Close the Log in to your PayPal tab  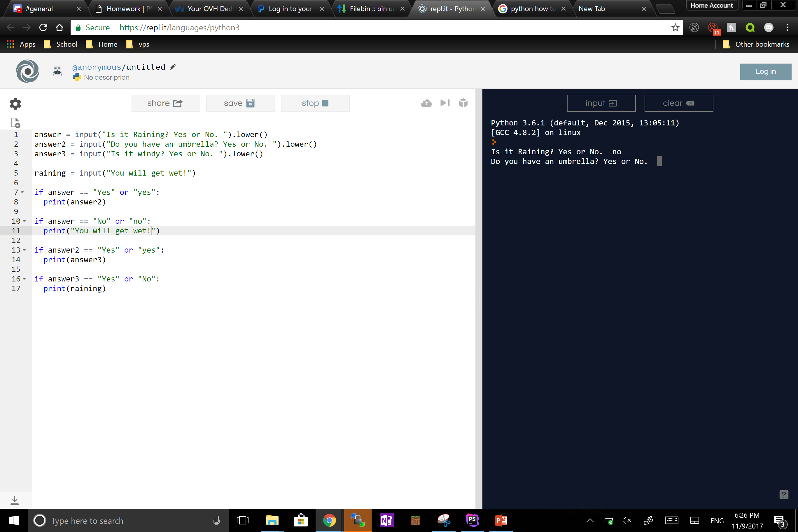pos(322,9)
